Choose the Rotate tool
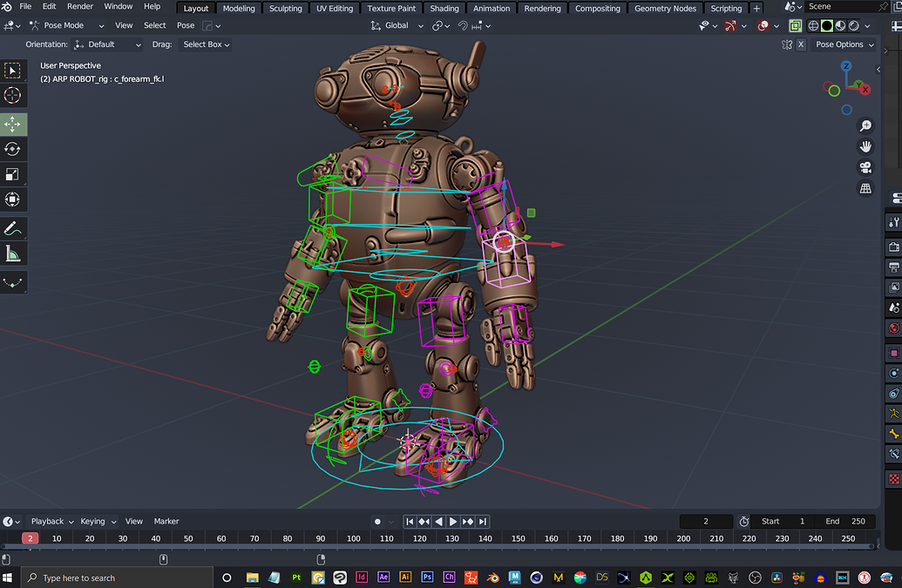 13,150
